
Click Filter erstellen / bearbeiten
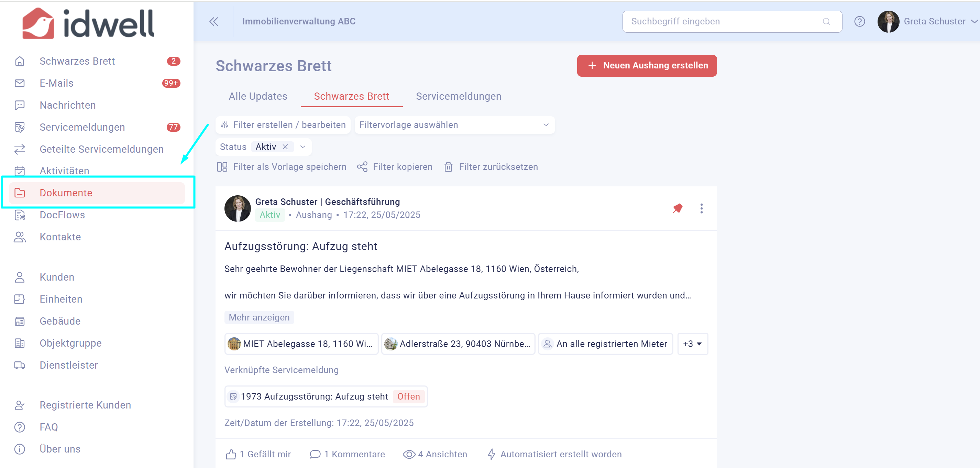coord(283,125)
